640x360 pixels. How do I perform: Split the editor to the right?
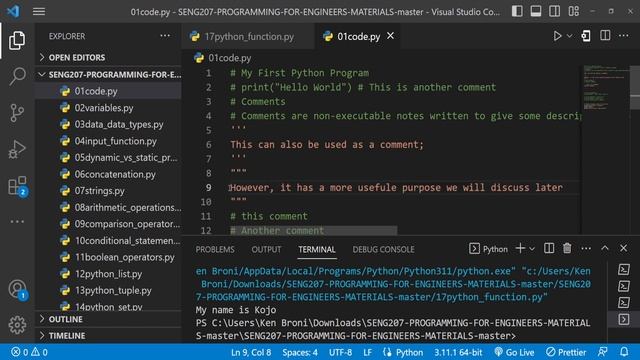(605, 36)
